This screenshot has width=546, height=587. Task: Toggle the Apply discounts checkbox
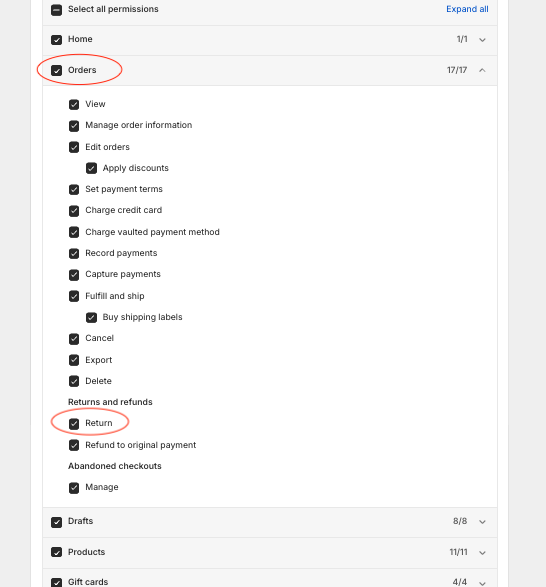click(x=91, y=168)
